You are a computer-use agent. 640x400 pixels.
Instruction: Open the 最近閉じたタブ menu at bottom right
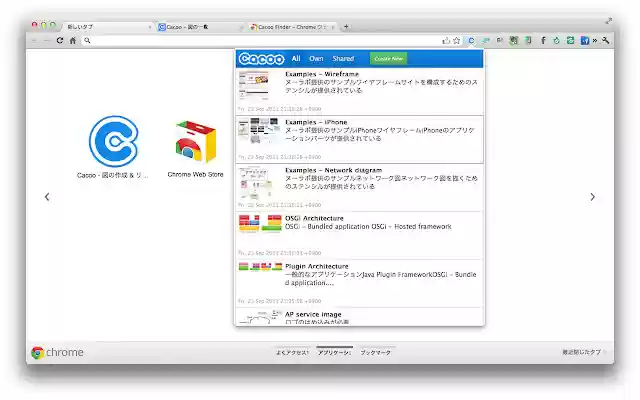583,352
